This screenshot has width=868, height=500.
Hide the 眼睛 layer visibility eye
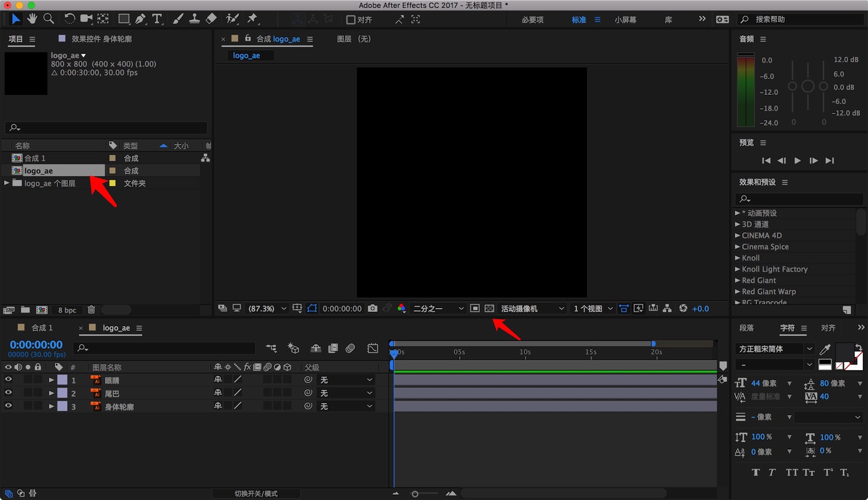pyautogui.click(x=9, y=380)
